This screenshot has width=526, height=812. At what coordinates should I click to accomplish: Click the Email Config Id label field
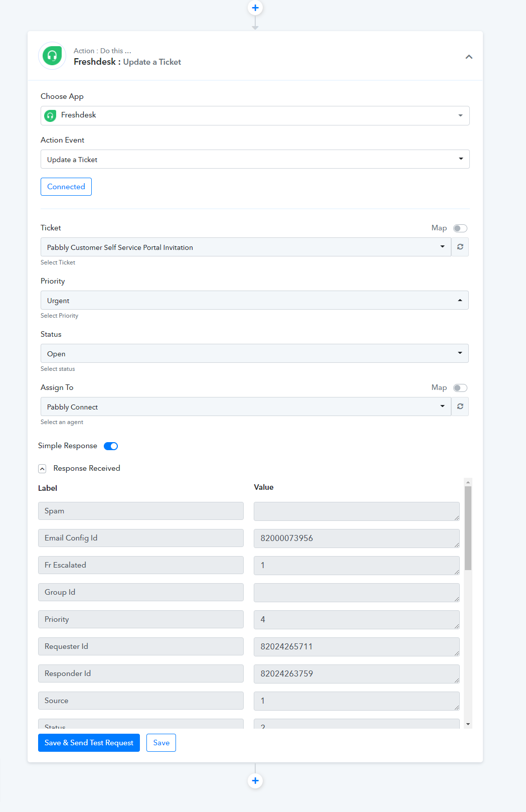141,538
